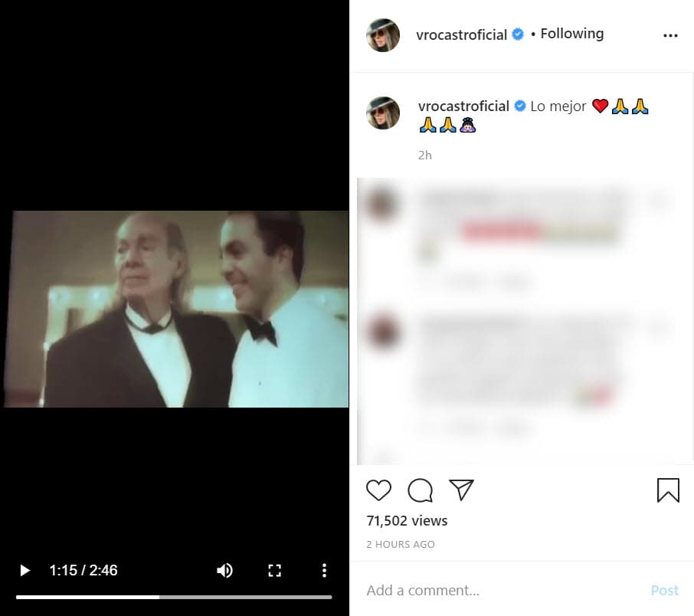The image size is (694, 616).
Task: Open the post options with three-dot icon
Action: click(x=671, y=35)
